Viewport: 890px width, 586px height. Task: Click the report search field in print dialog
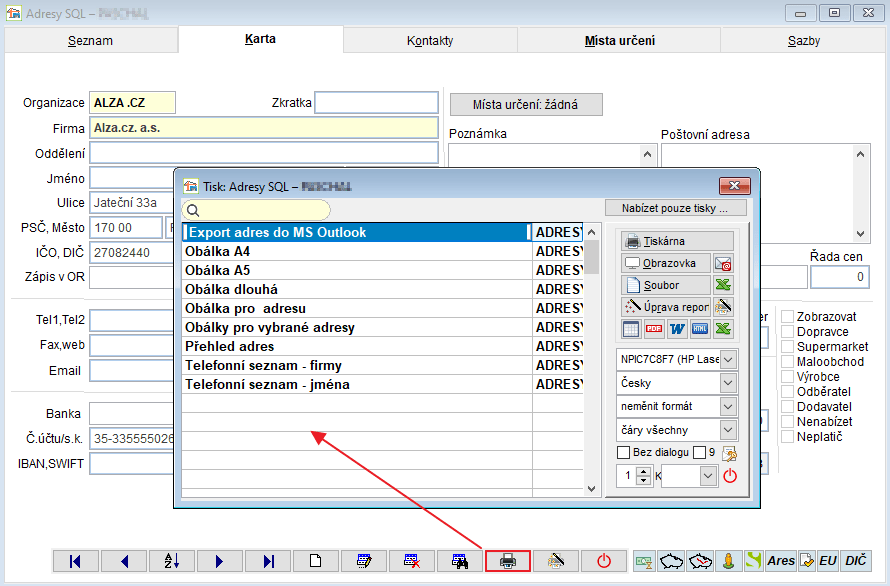[257, 210]
